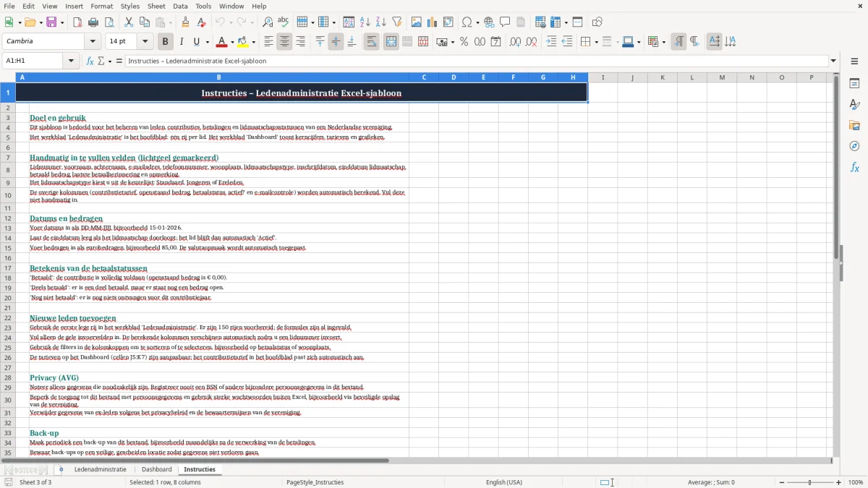Insert a comment

(506, 22)
